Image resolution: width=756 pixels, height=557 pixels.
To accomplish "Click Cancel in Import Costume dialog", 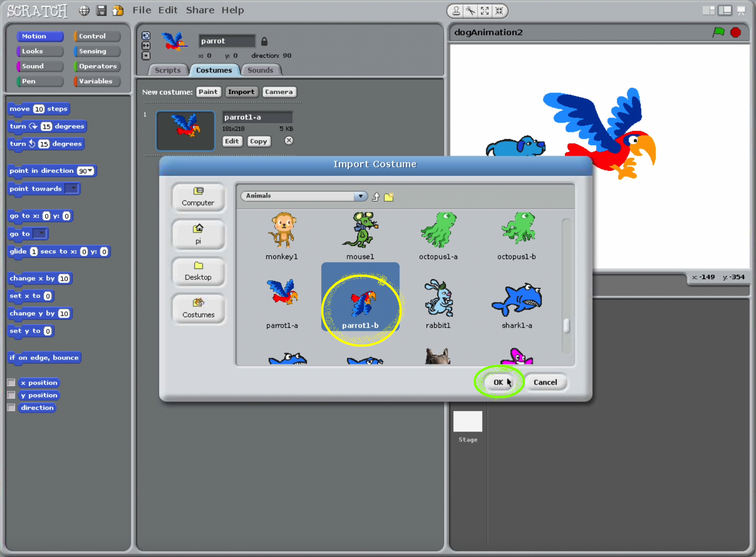I will tap(545, 382).
